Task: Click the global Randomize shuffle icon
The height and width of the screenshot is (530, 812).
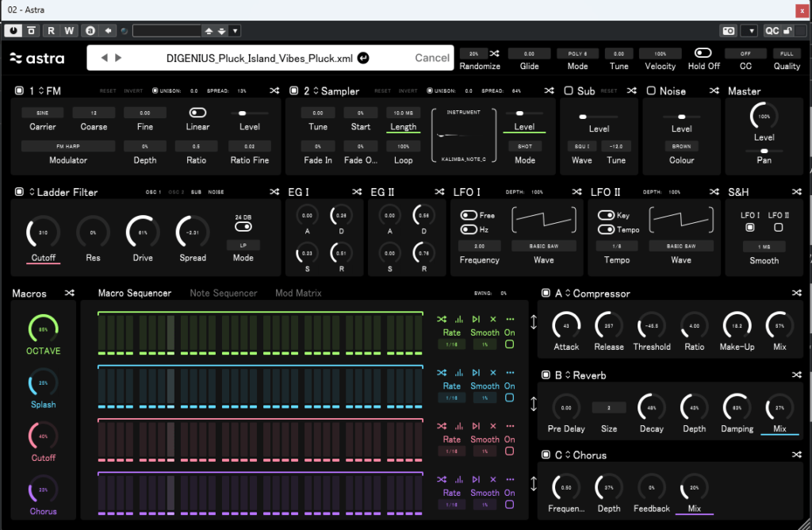Action: click(495, 53)
